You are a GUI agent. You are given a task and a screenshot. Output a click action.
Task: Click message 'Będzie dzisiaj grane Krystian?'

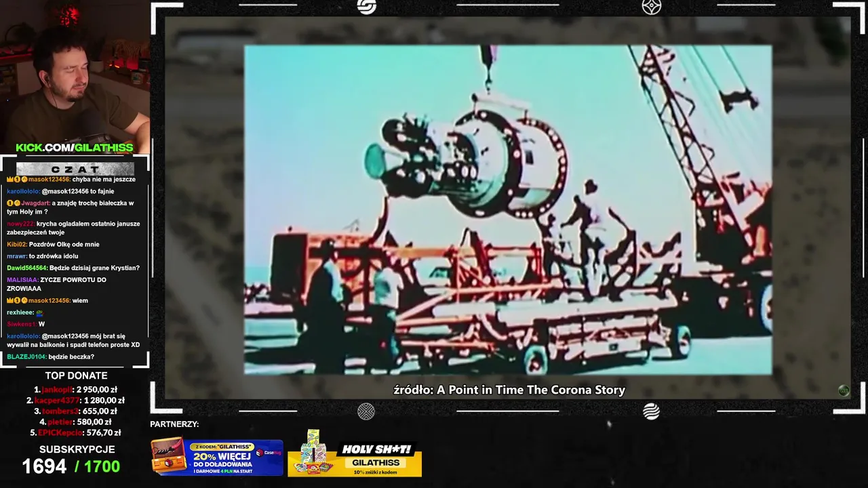click(x=94, y=268)
